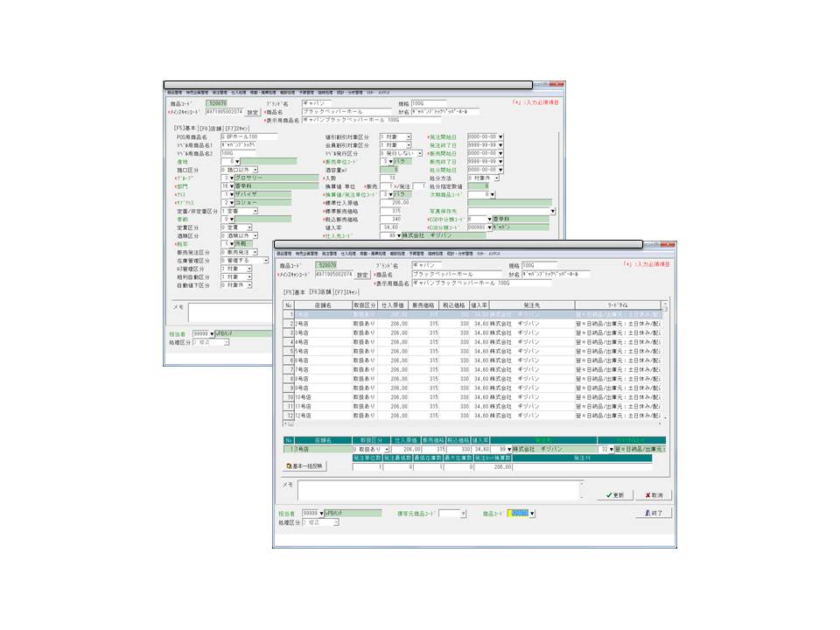The height and width of the screenshot is (630, 840).
Task: Open 複写元商品コード dropdown
Action: coord(463,514)
